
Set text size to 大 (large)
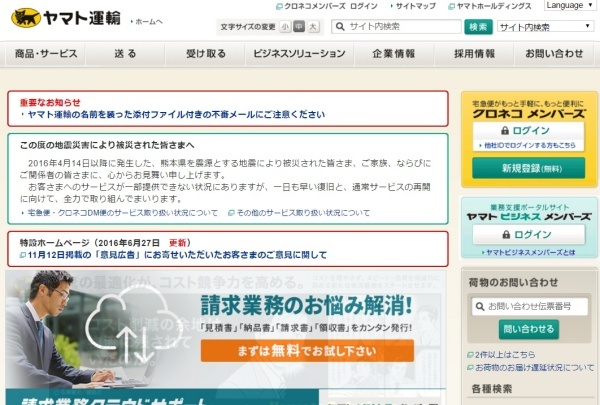[x=312, y=27]
